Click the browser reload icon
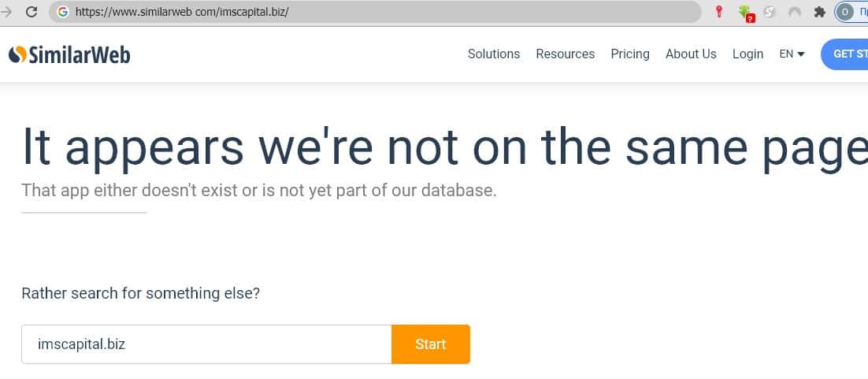This screenshot has height=379, width=868. [32, 12]
